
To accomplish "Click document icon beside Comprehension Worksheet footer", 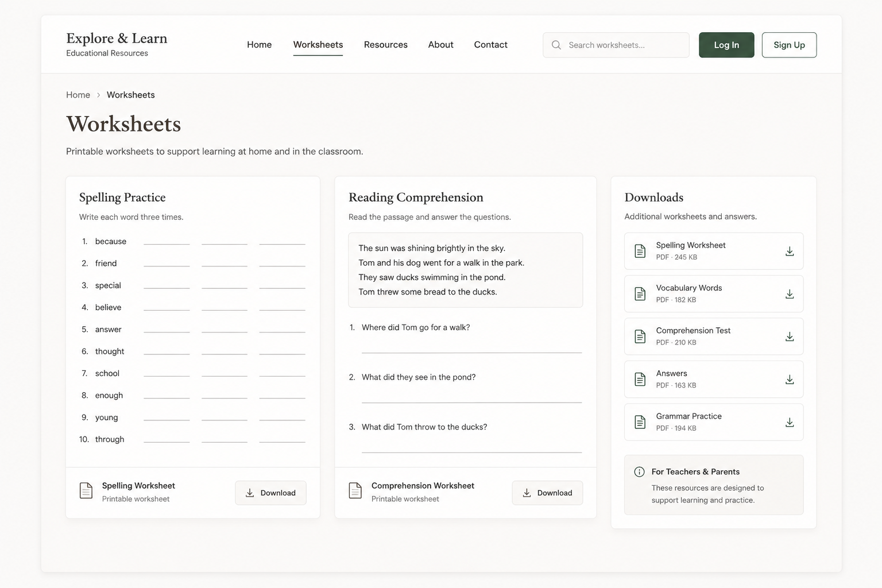I will click(355, 491).
